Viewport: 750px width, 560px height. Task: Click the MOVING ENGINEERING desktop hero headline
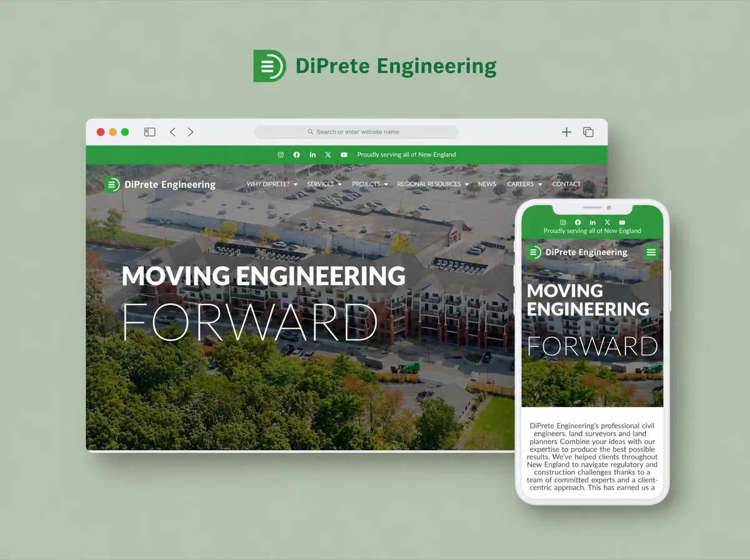[264, 276]
